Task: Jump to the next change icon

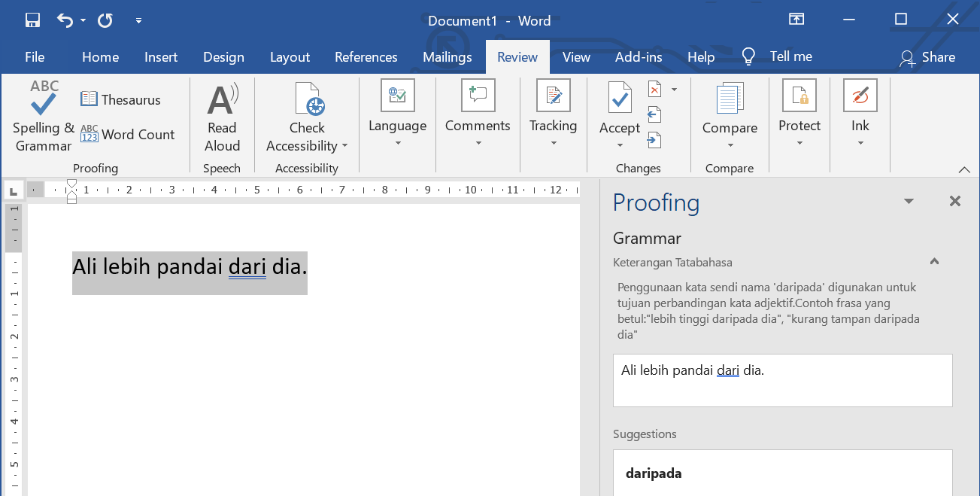Action: point(654,139)
